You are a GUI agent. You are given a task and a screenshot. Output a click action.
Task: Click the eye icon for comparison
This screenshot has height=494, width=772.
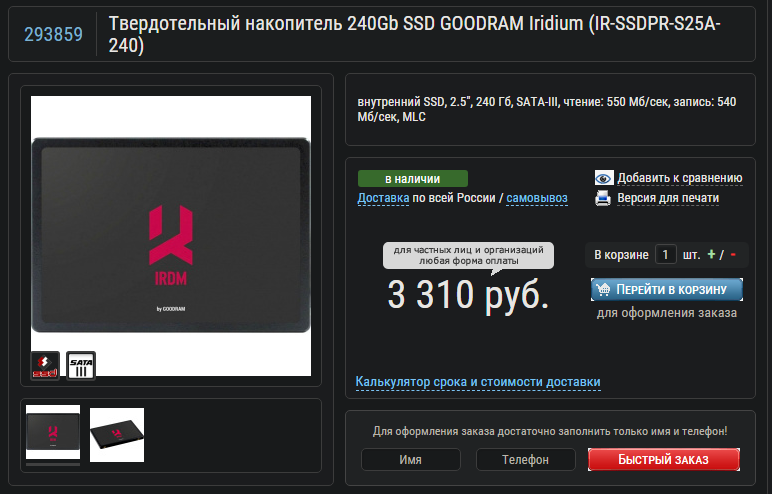pos(604,178)
